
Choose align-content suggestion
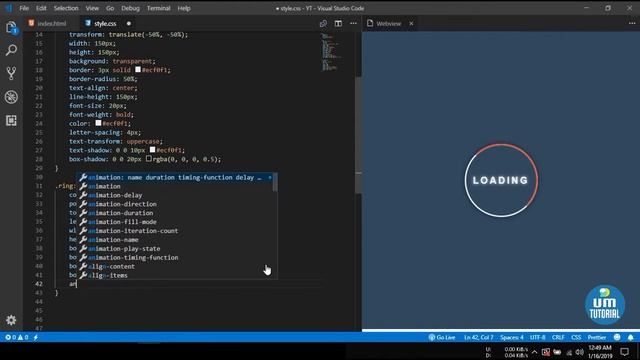(x=175, y=267)
